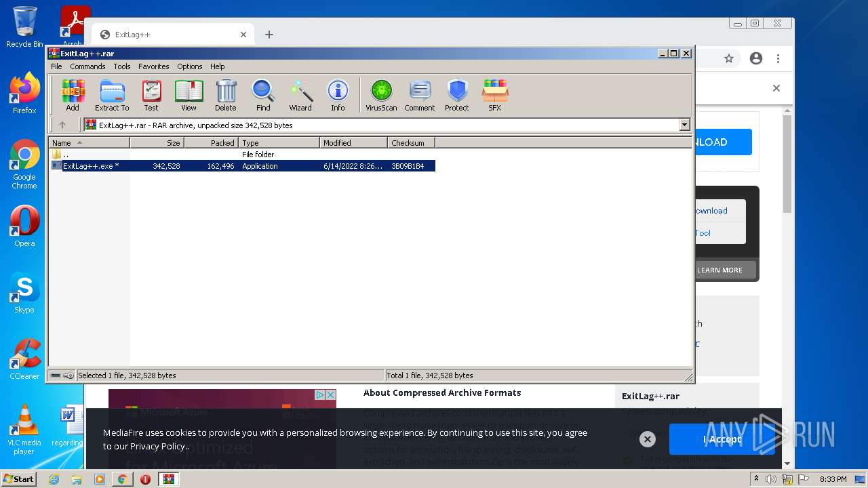Close the Chrome notification bar X

coord(776,88)
